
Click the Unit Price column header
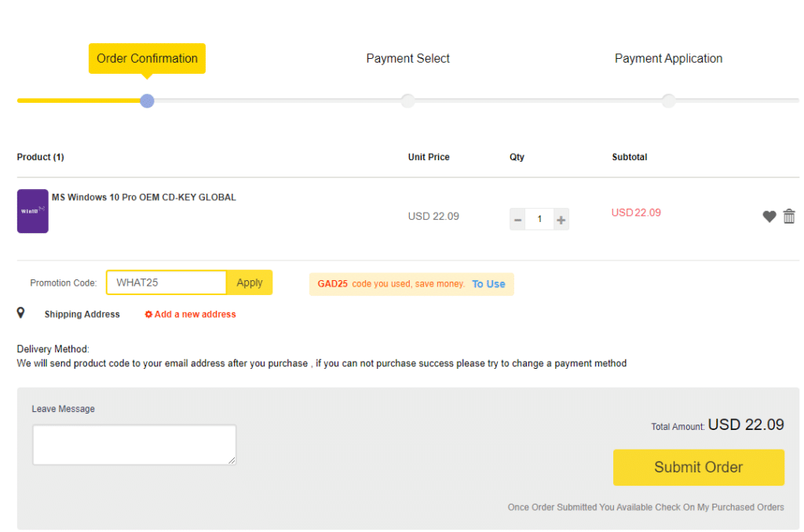[429, 157]
